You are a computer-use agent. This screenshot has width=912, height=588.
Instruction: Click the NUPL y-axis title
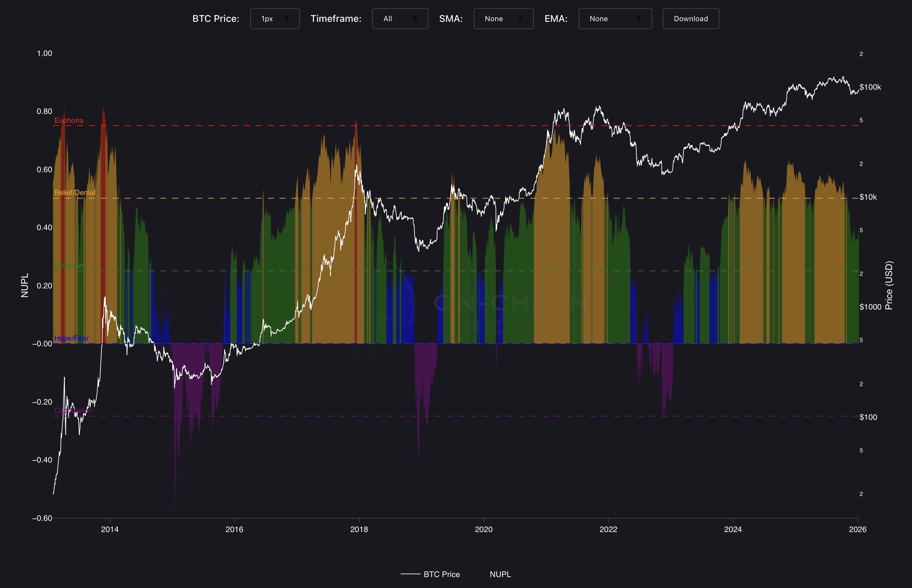click(x=25, y=285)
